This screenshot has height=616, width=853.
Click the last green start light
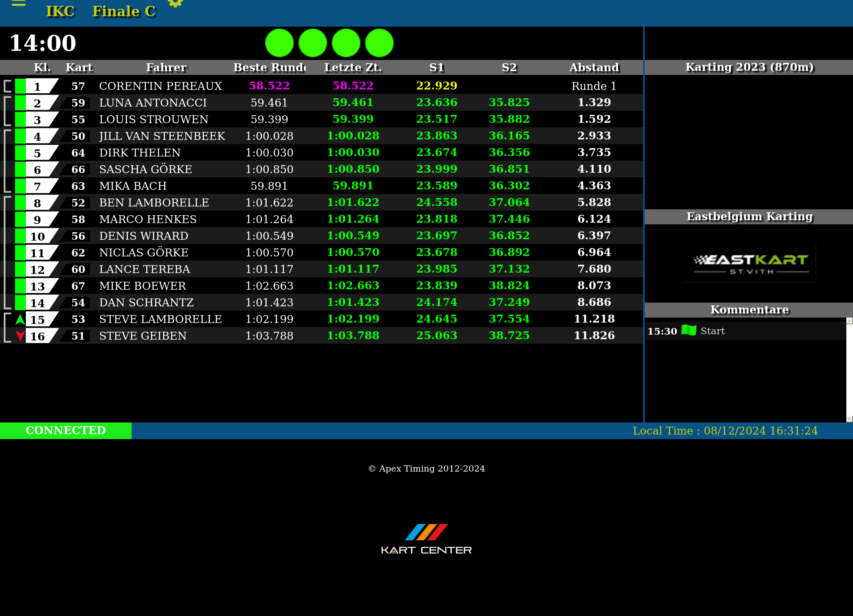click(x=379, y=43)
